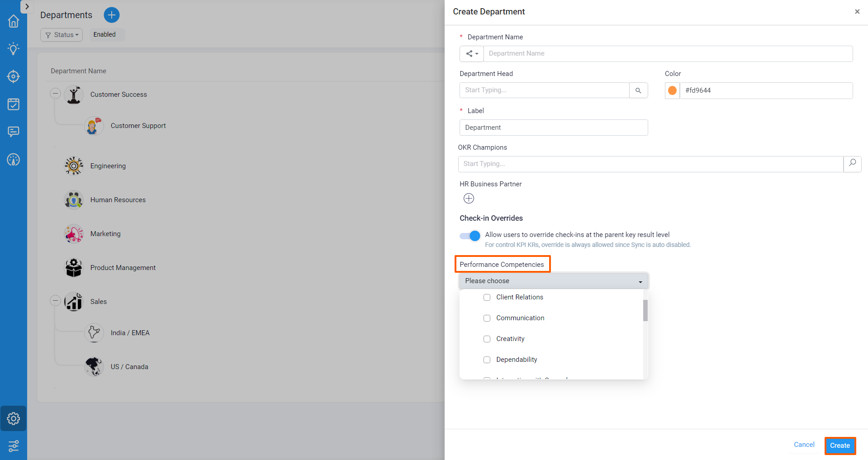Open the chat feedback icon in the sidebar
Screen dimensions: 868x460
(x=14, y=132)
